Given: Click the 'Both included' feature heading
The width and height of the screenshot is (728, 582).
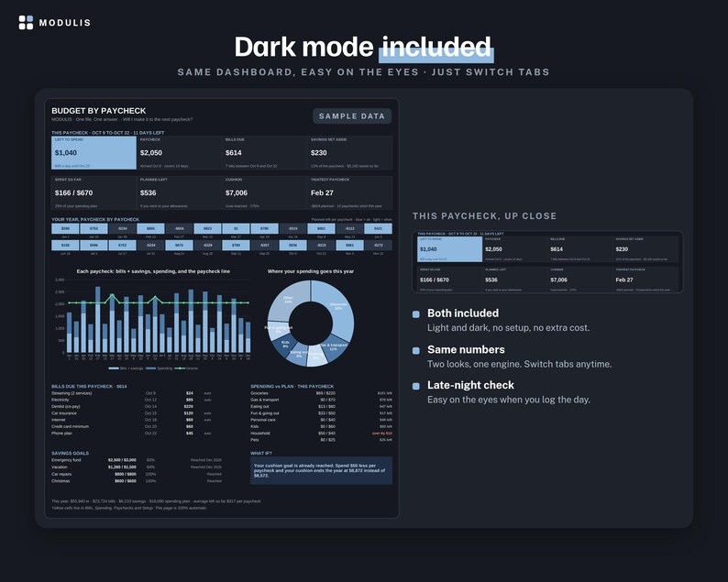Looking at the screenshot, I should pos(463,313).
